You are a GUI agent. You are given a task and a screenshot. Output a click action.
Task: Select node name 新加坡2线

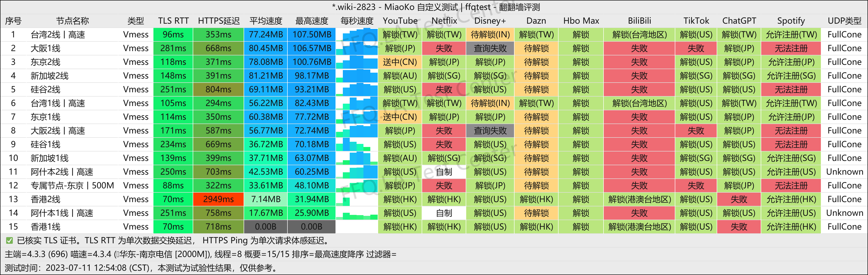click(49, 76)
